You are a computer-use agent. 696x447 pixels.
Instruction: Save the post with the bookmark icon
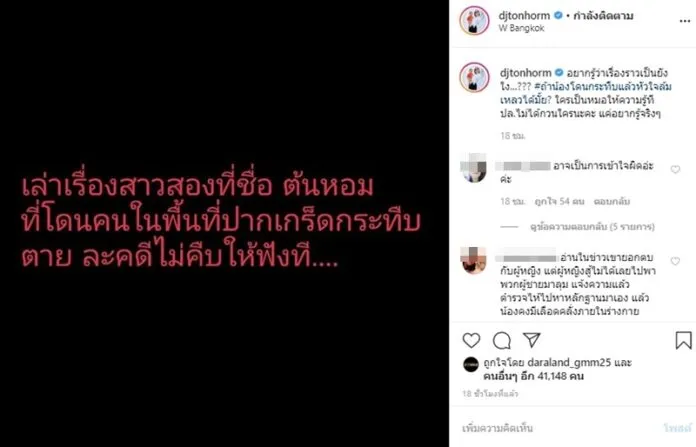coord(683,340)
